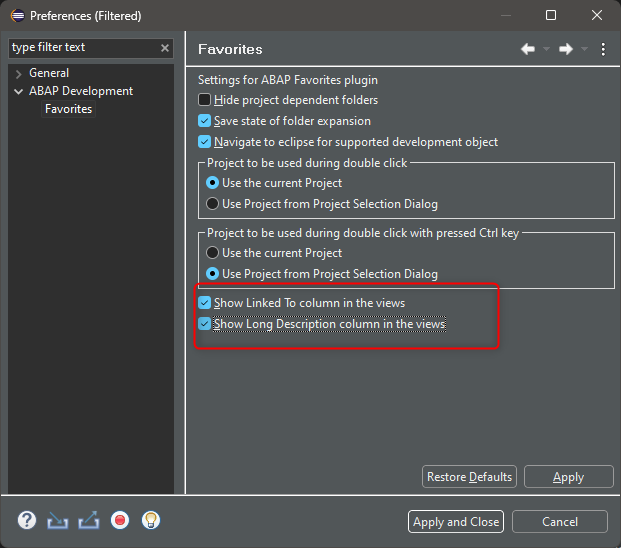This screenshot has width=621, height=548.
Task: Click the Apply and Close button
Action: (x=456, y=522)
